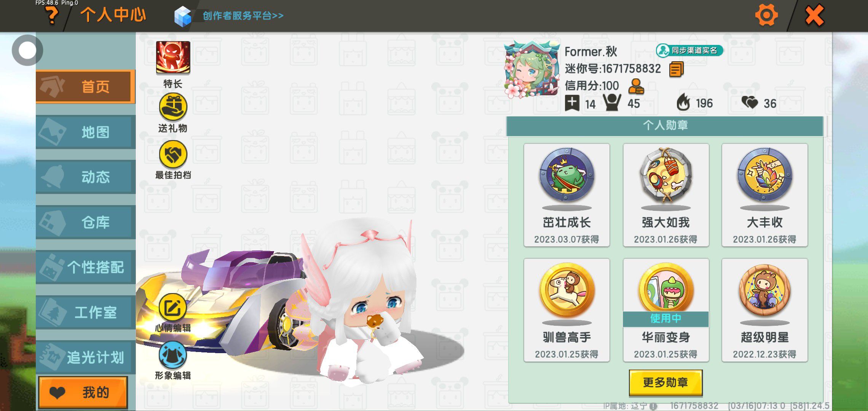Screen dimensions: 868x411
Task: Select the 华丽变身 medal in use
Action: 666,310
